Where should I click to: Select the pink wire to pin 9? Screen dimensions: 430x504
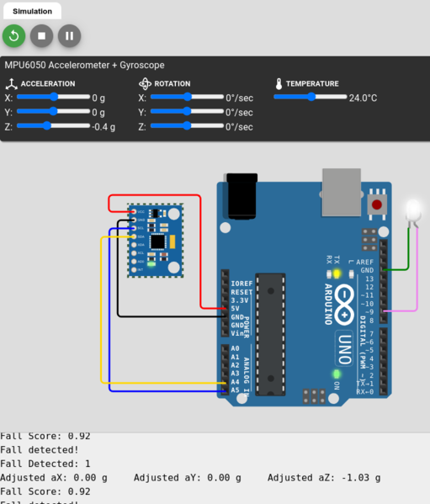tap(417, 270)
